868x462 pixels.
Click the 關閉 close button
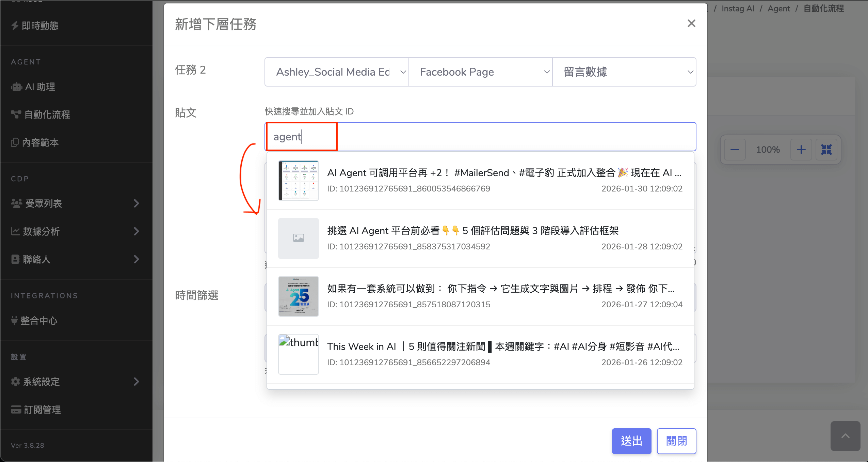(x=676, y=441)
